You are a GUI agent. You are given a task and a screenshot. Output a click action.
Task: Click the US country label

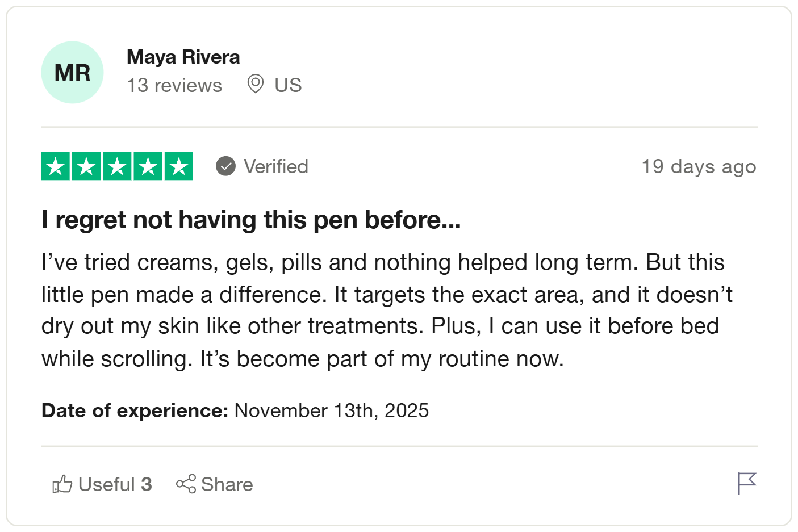(x=288, y=85)
